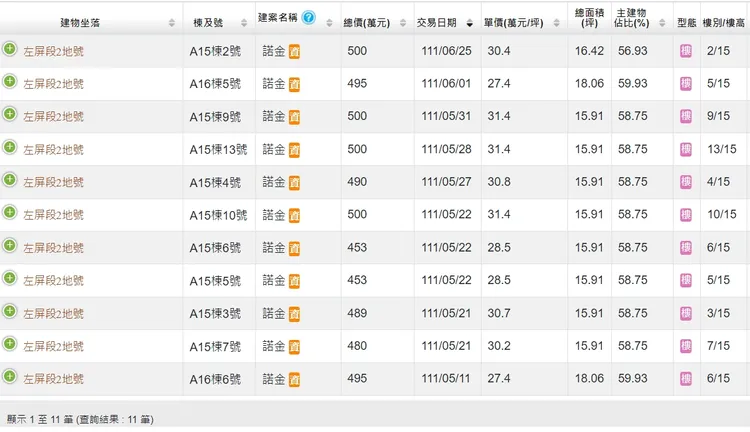Click the pink 樓 type icon for A15棟7號
Viewport: 750px width, 432px height.
point(686,346)
